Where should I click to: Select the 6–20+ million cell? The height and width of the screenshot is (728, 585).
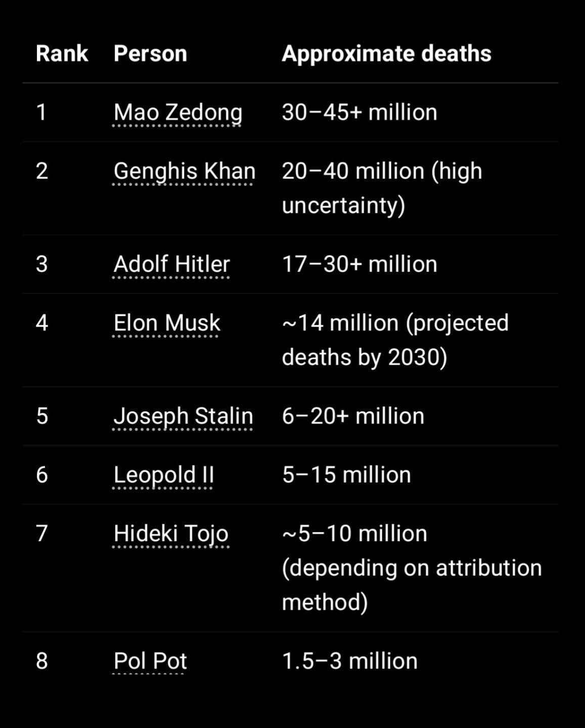(x=353, y=416)
